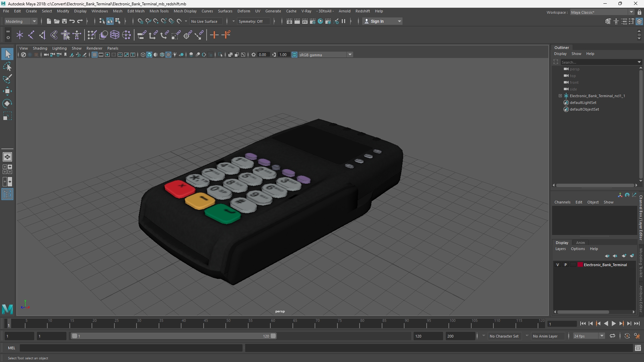Toggle use all lights in viewport
The image size is (644, 362).
coord(175,55)
